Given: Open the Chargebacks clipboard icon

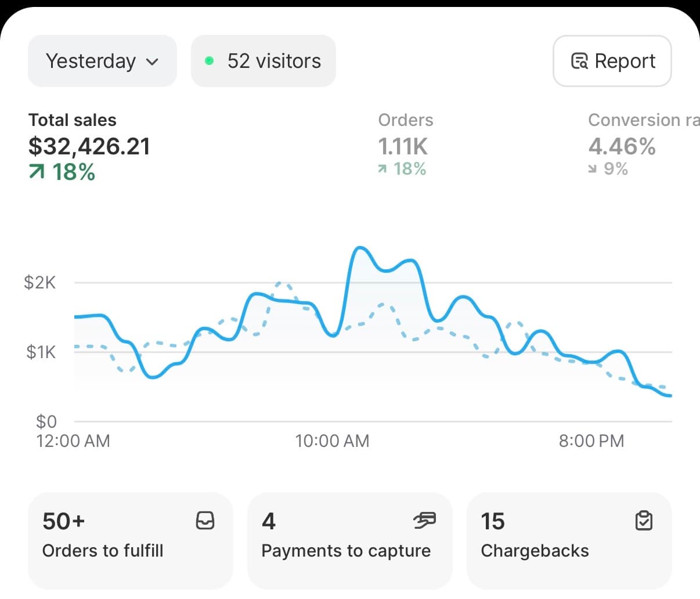Looking at the screenshot, I should tap(644, 521).
